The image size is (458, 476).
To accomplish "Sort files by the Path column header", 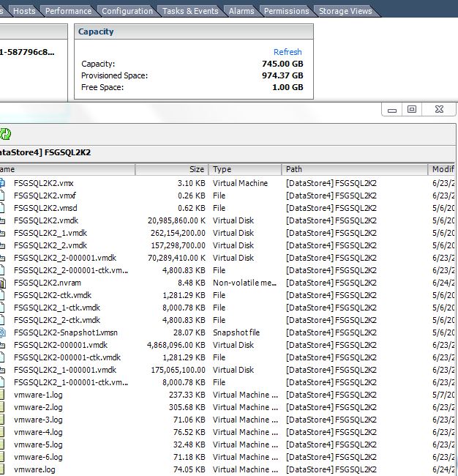I will point(354,169).
